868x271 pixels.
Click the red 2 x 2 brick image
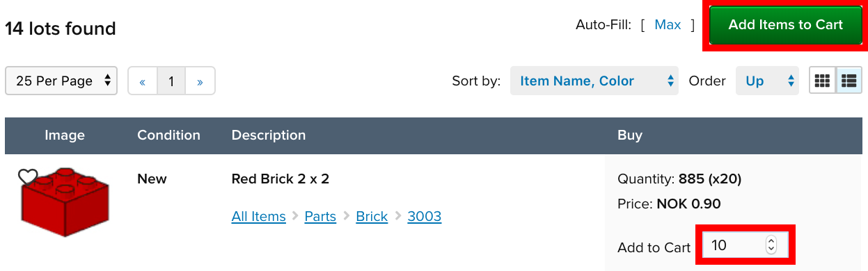[64, 202]
